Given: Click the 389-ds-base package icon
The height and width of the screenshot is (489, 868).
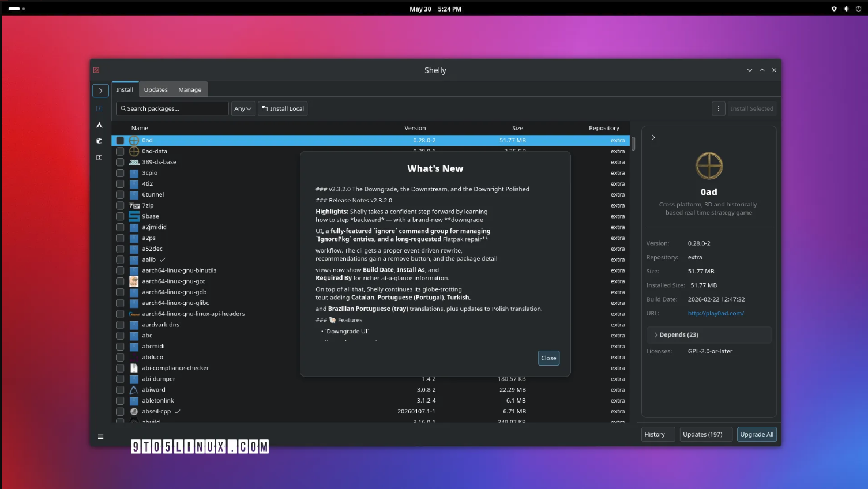Looking at the screenshot, I should (134, 162).
